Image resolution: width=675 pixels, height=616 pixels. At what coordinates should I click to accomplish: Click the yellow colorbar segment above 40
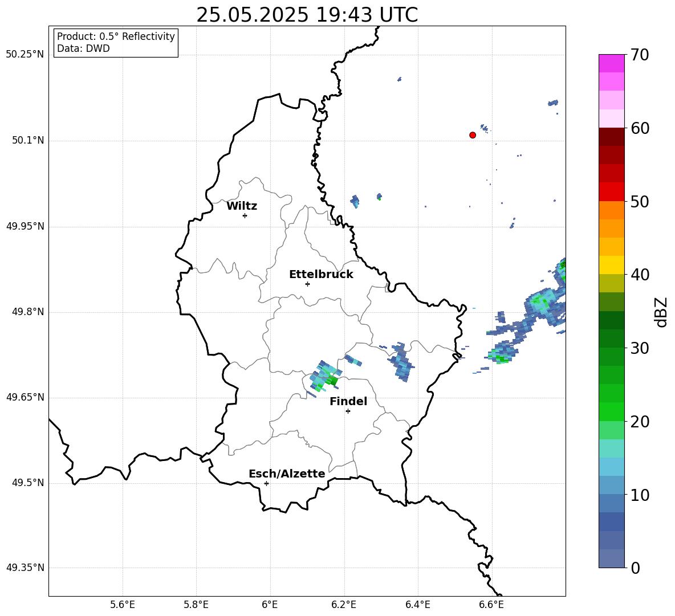click(x=611, y=265)
